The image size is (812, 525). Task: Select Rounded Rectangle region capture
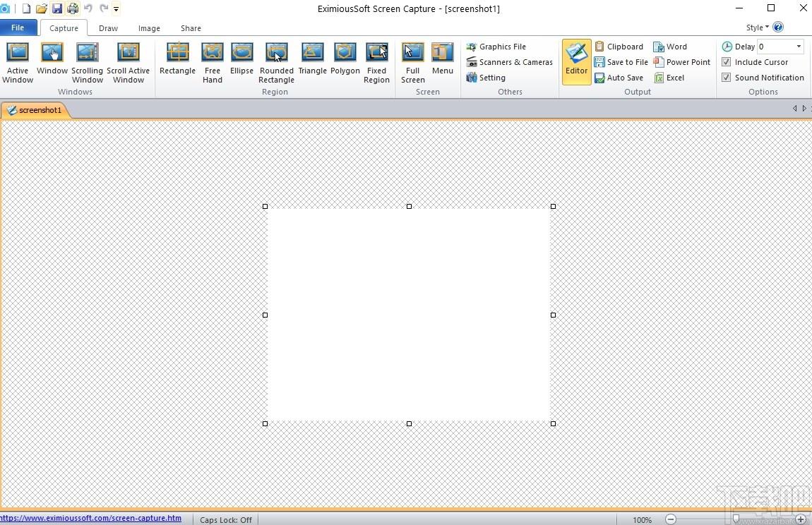pyautogui.click(x=277, y=63)
